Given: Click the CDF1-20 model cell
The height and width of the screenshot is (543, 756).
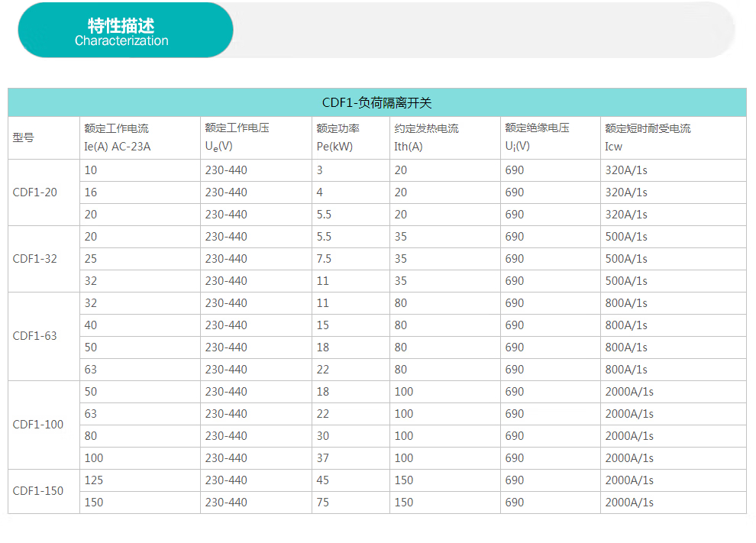Looking at the screenshot, I should point(35,192).
